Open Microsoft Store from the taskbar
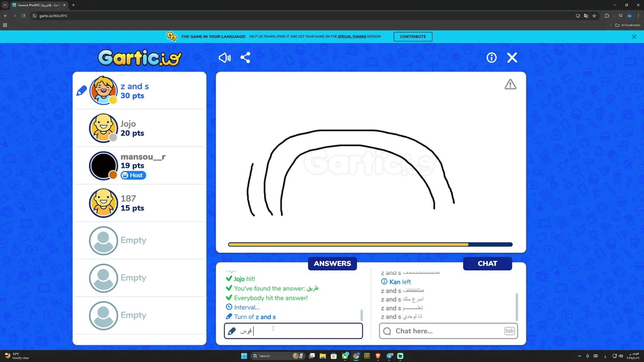644x362 pixels. (334, 356)
